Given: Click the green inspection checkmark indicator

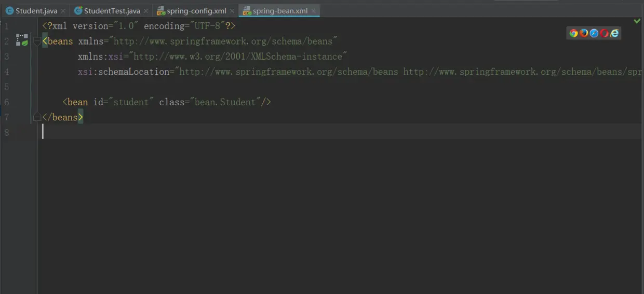Looking at the screenshot, I should [637, 21].
